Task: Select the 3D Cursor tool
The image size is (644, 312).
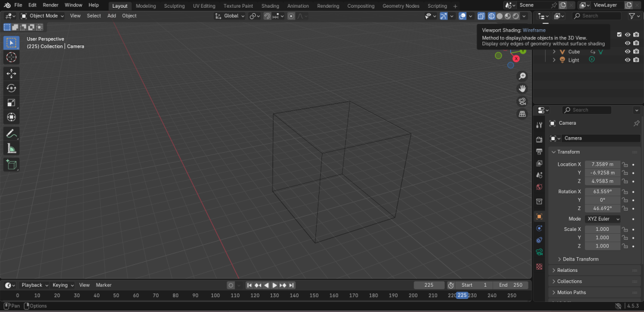Action: (11, 57)
